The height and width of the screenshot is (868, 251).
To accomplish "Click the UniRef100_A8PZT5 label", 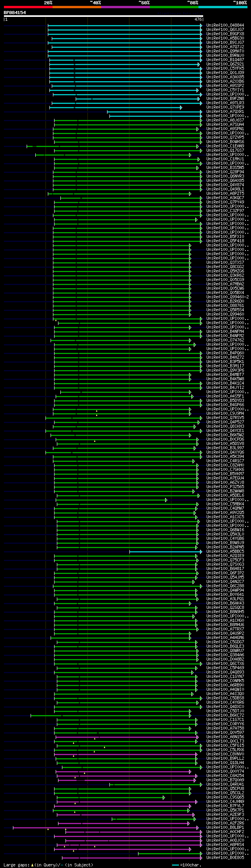I will click(x=225, y=194).
